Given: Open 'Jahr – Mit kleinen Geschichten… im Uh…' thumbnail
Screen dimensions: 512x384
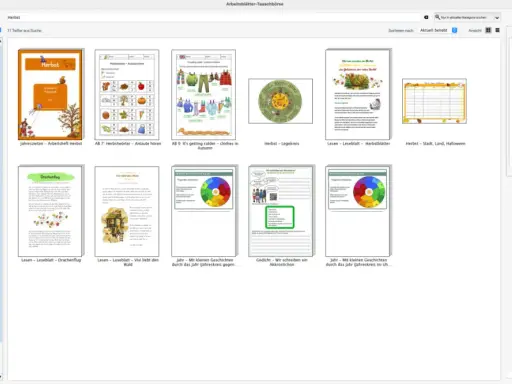Looking at the screenshot, I should point(358,211).
